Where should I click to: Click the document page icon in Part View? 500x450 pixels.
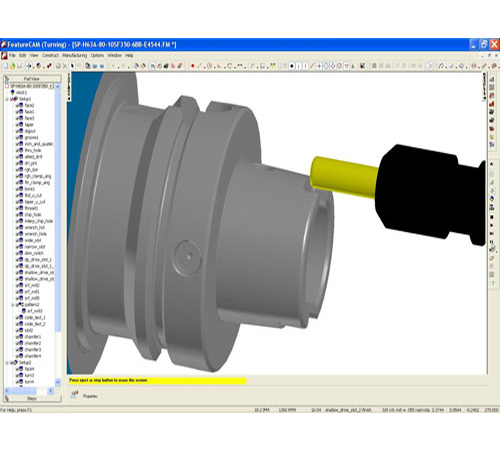pos(7,86)
